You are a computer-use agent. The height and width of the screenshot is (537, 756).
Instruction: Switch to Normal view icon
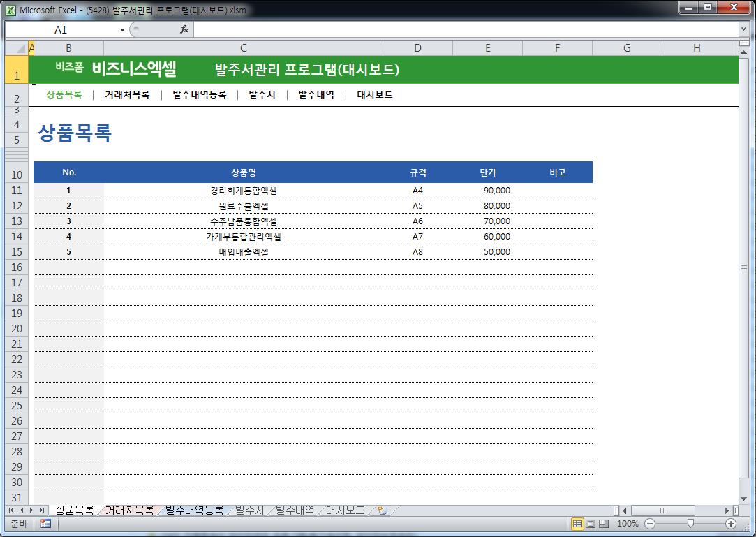tap(577, 524)
